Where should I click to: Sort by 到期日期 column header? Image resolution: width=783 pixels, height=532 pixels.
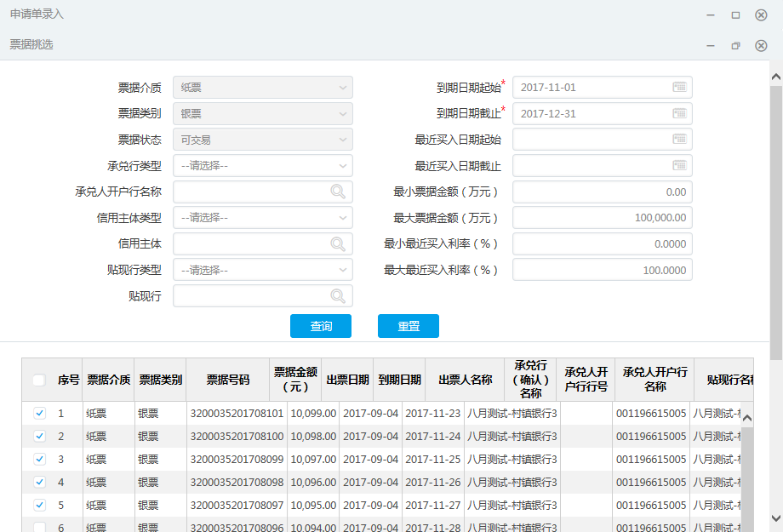click(x=399, y=380)
